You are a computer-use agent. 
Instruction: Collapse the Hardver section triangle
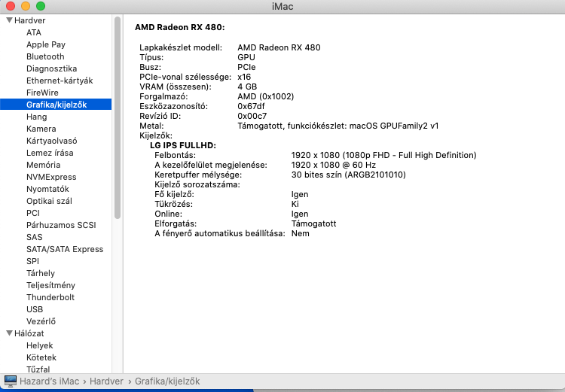9,20
